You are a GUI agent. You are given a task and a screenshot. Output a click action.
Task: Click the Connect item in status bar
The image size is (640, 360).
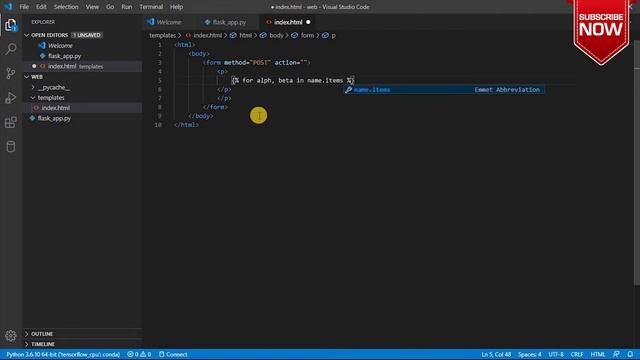pyautogui.click(x=173, y=354)
